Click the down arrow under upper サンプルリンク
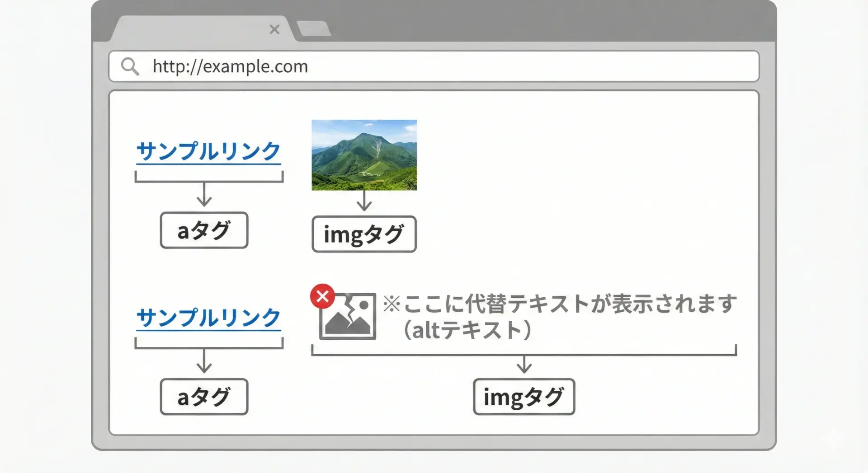The height and width of the screenshot is (473, 868). tap(204, 195)
